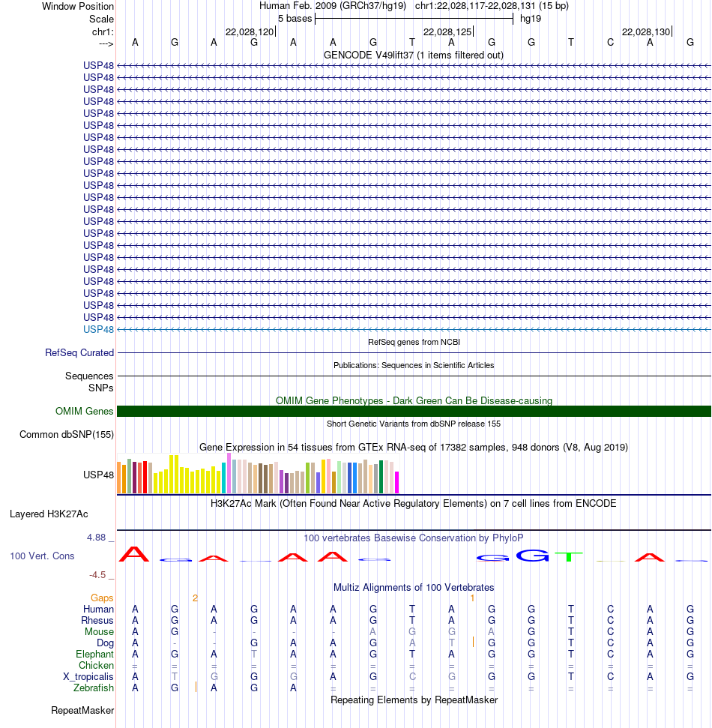This screenshot has height=728, width=712.
Task: Click the Sequences track label
Action: click(x=89, y=376)
